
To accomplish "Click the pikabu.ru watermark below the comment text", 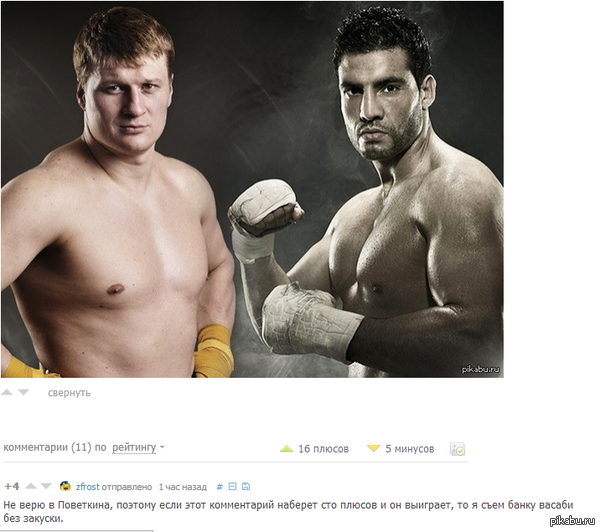I will 572,521.
